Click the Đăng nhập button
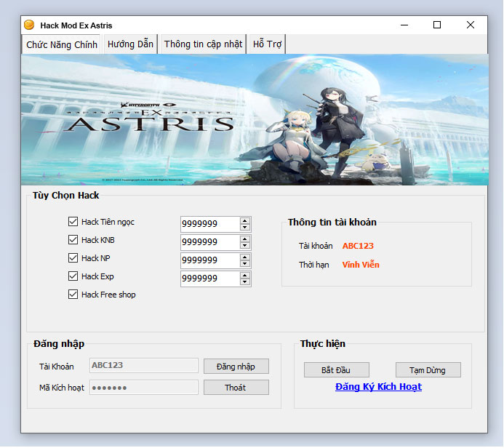This screenshot has height=448, width=504. [236, 367]
